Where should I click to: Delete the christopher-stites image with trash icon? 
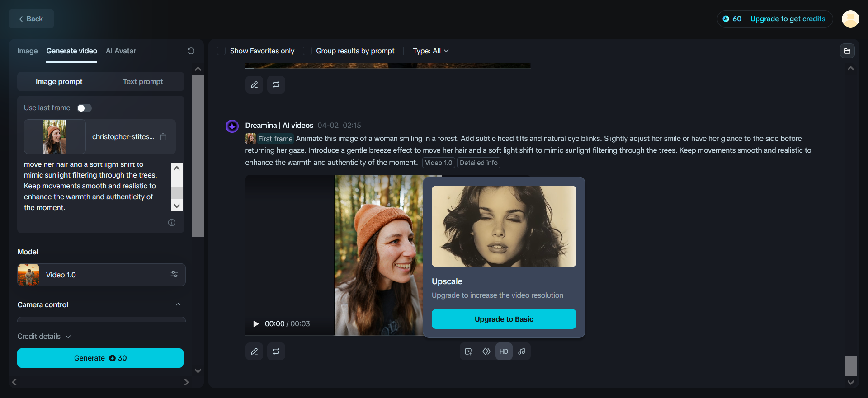click(x=163, y=137)
